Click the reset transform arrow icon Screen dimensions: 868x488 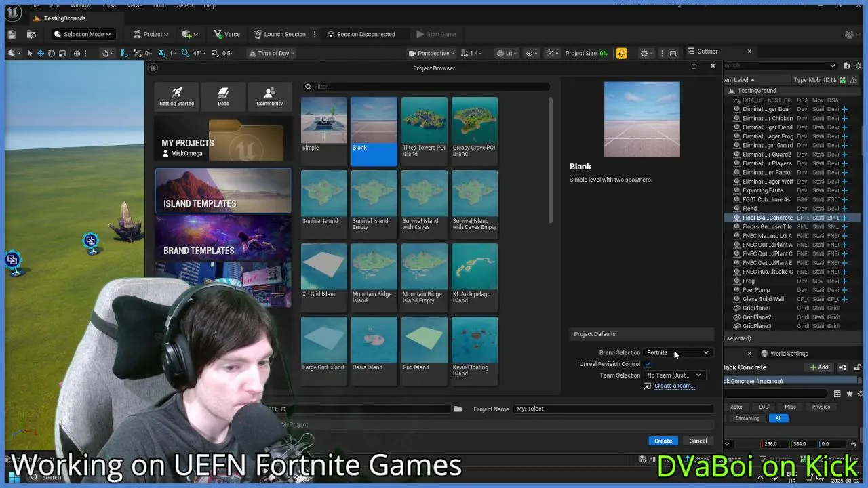pos(854,444)
